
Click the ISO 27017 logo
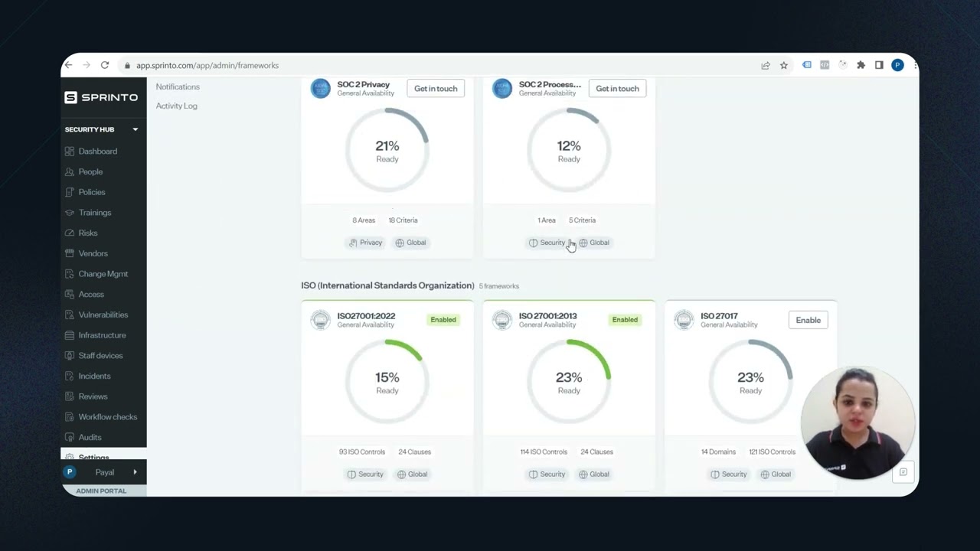pos(684,320)
